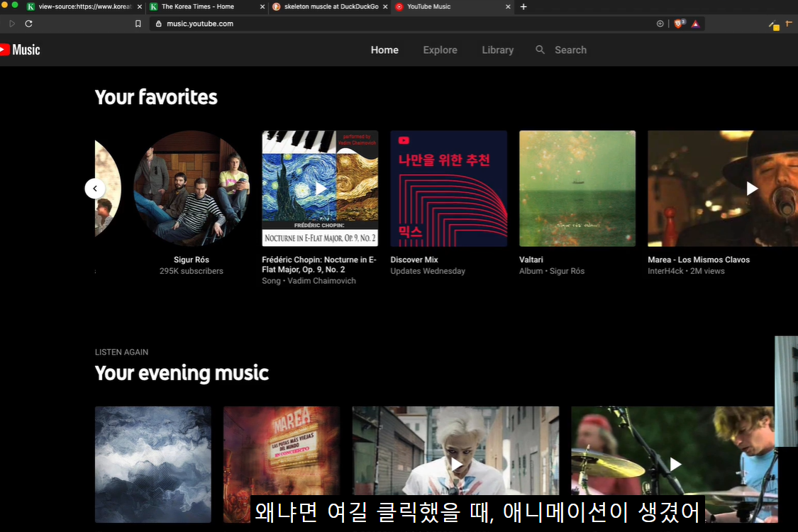Image resolution: width=798 pixels, height=532 pixels.
Task: Click the Search magnifier icon
Action: (x=540, y=50)
